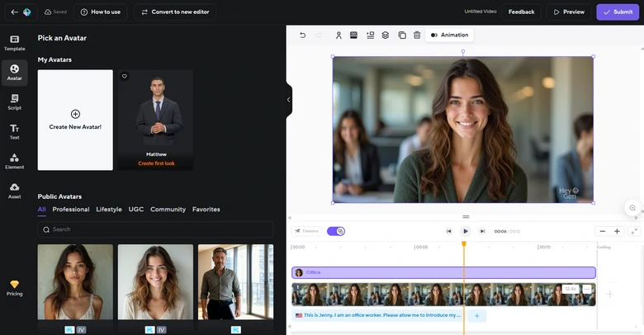644x335 pixels.
Task: Switch to the UGC avatars tab
Action: [135, 210]
